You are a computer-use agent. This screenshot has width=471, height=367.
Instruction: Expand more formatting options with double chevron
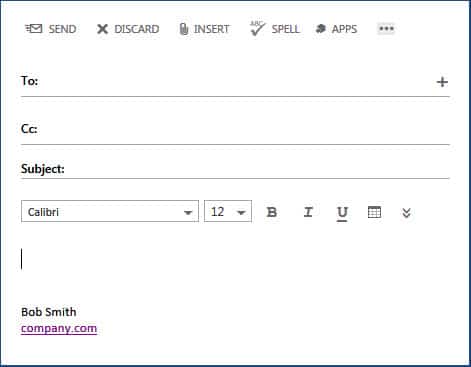[406, 213]
